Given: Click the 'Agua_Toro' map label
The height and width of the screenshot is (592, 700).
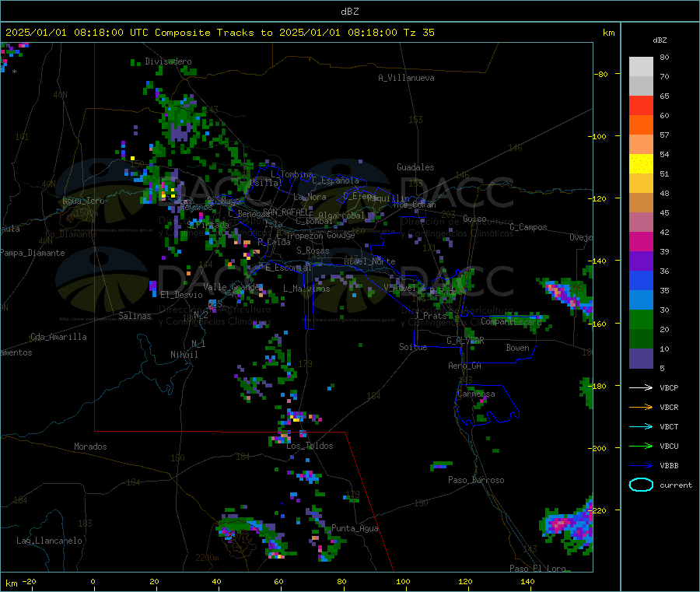Looking at the screenshot, I should 83,201.
